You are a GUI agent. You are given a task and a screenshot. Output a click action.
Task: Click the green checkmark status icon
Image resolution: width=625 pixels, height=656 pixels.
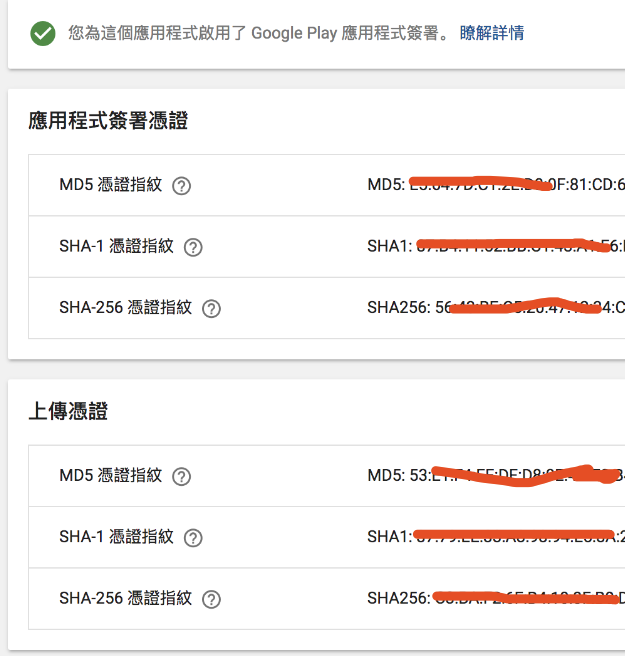tap(43, 33)
